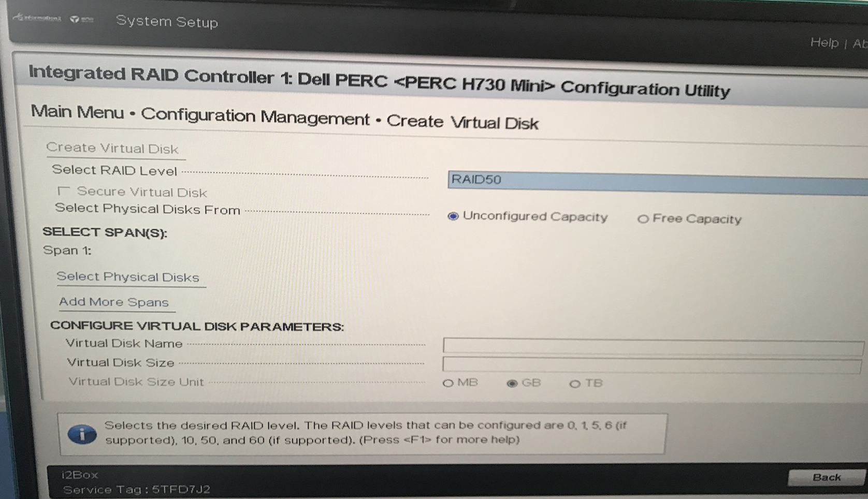Click the SELECT SPAN(S): heading
The width and height of the screenshot is (868, 499).
[105, 232]
